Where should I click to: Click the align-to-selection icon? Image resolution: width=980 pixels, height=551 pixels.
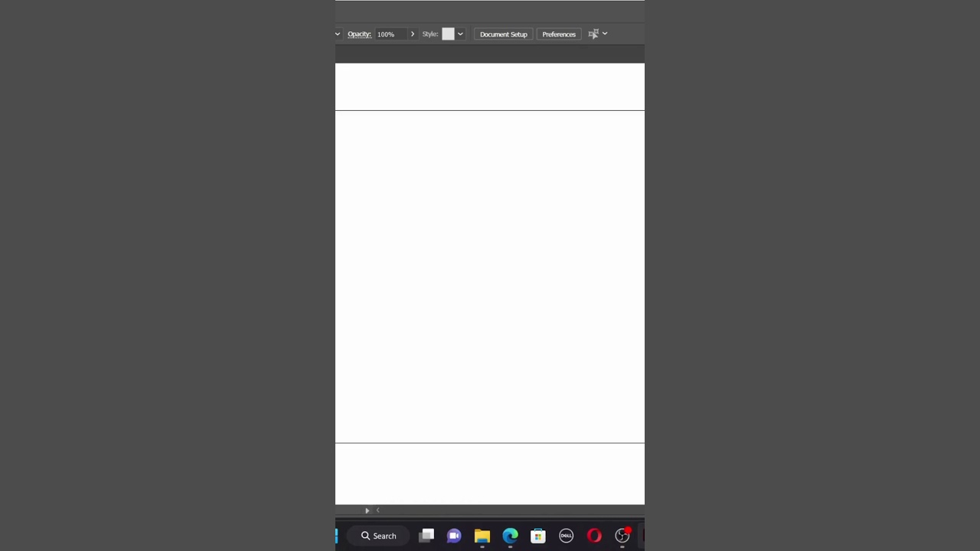pos(593,34)
